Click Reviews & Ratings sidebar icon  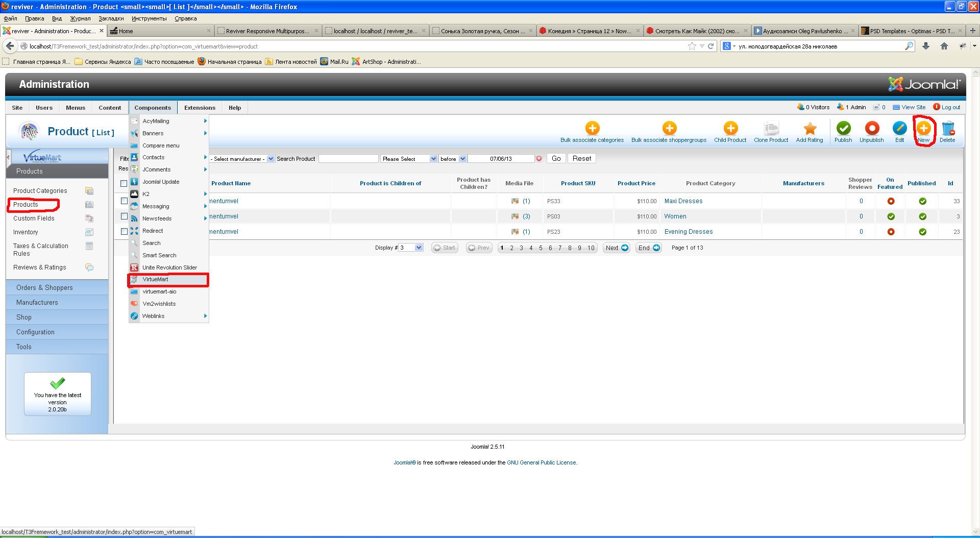click(89, 267)
